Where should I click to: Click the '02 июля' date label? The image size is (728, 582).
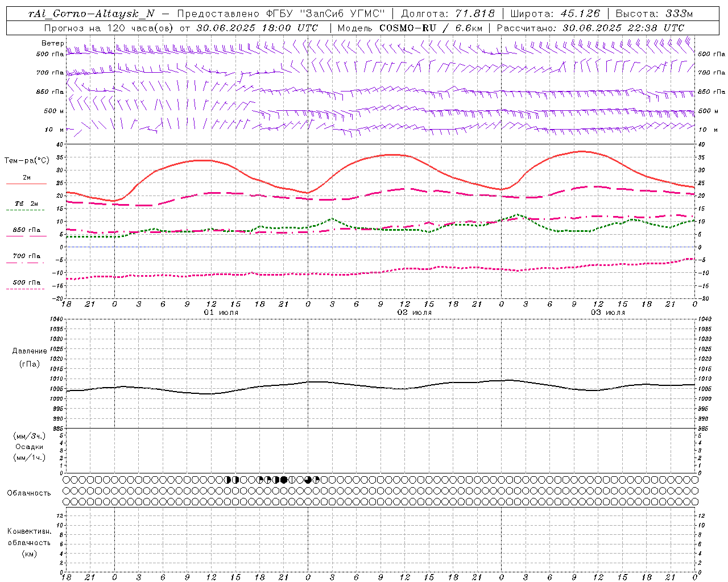click(x=415, y=313)
